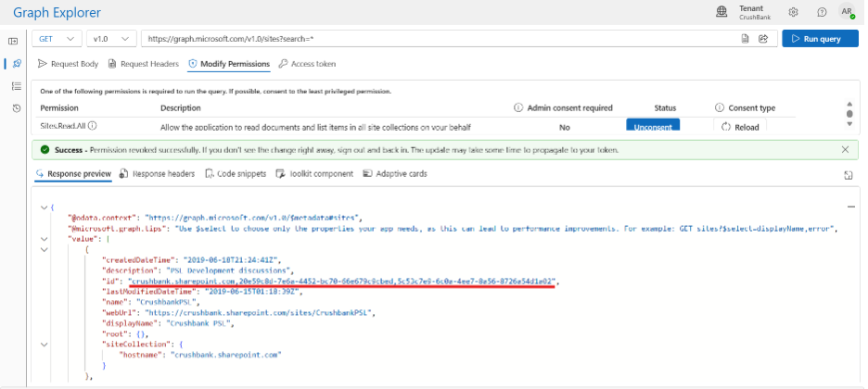
Task: Click the createdDateTime value
Action: 233,260
